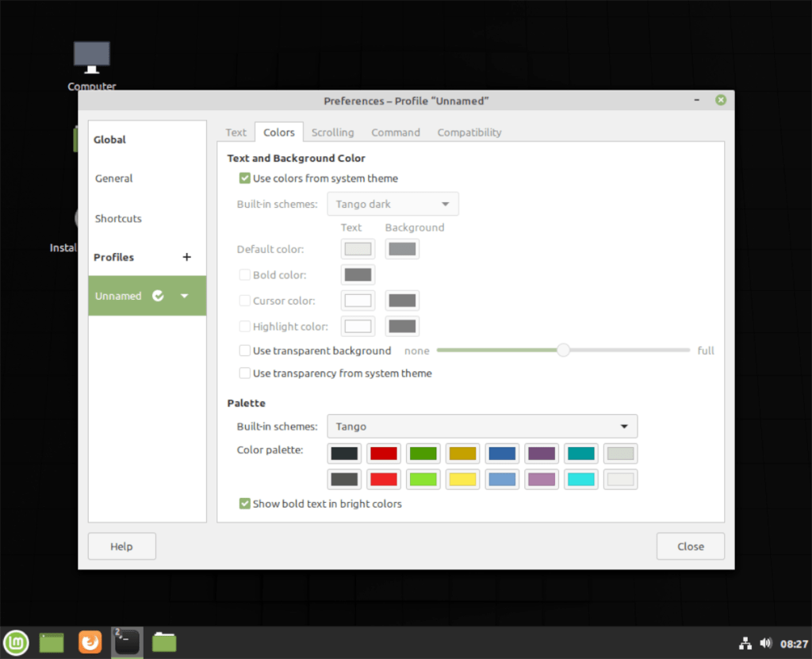Launch Firefox from the taskbar
812x659 pixels.
coord(90,642)
